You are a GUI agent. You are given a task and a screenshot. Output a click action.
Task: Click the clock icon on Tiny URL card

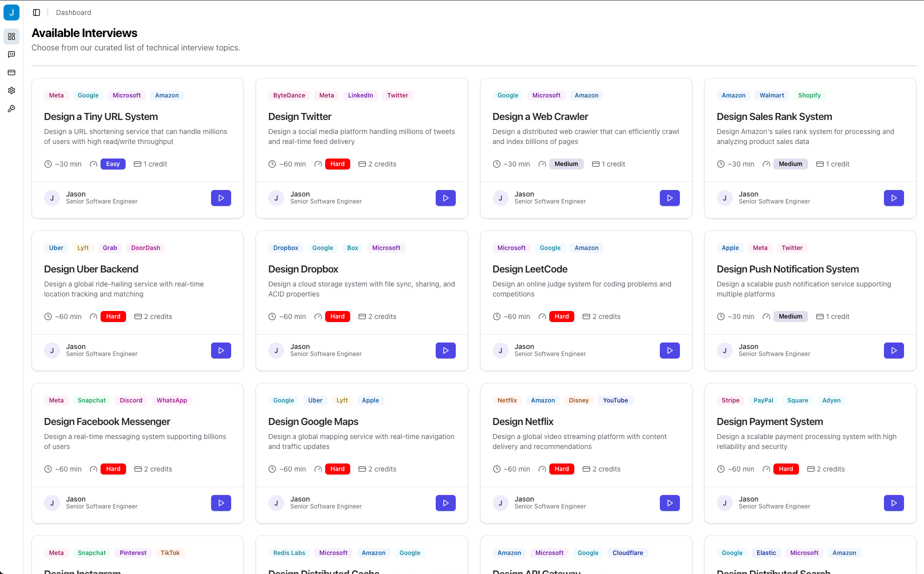click(48, 164)
